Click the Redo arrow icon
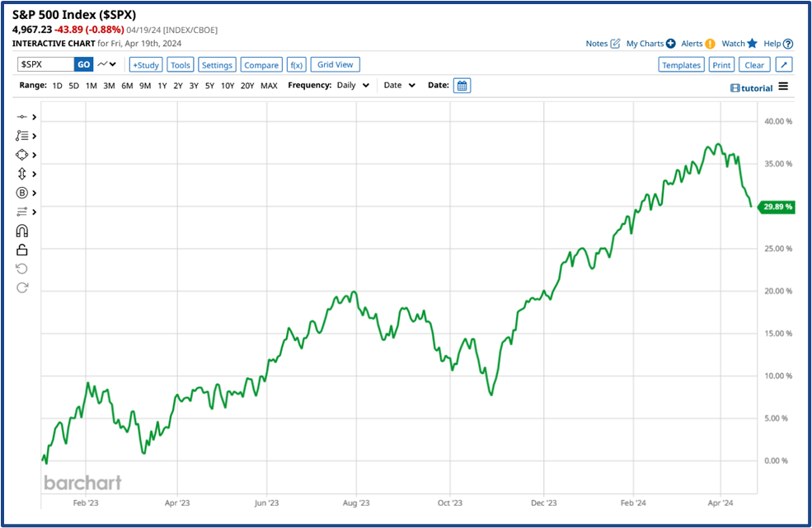This screenshot has height=528, width=812. [21, 287]
